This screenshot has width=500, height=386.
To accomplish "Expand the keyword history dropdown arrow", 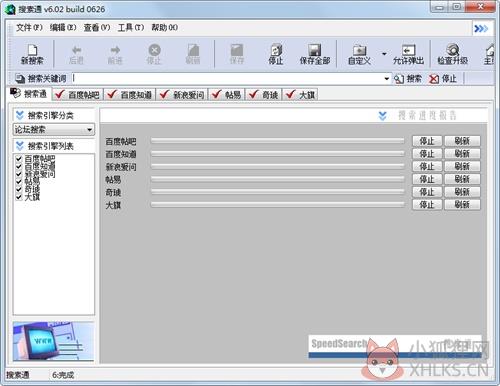I will (x=386, y=79).
